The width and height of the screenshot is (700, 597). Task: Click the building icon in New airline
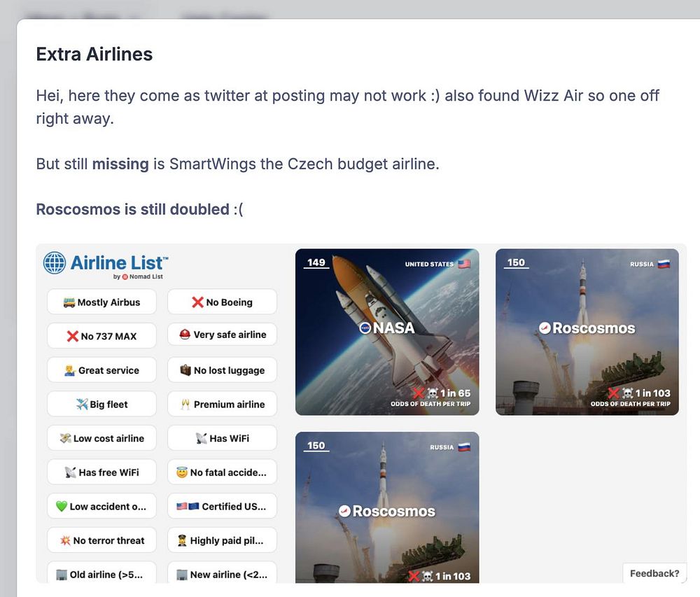182,575
